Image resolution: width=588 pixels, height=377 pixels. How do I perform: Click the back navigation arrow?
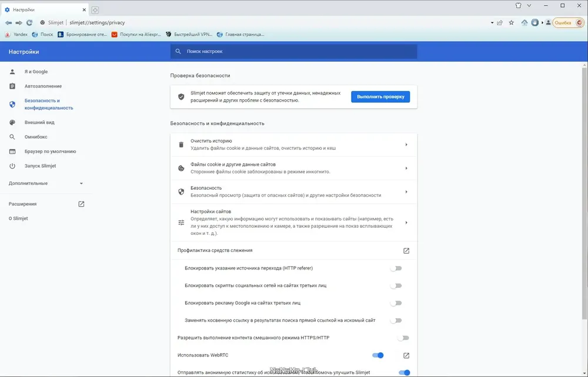pyautogui.click(x=8, y=23)
